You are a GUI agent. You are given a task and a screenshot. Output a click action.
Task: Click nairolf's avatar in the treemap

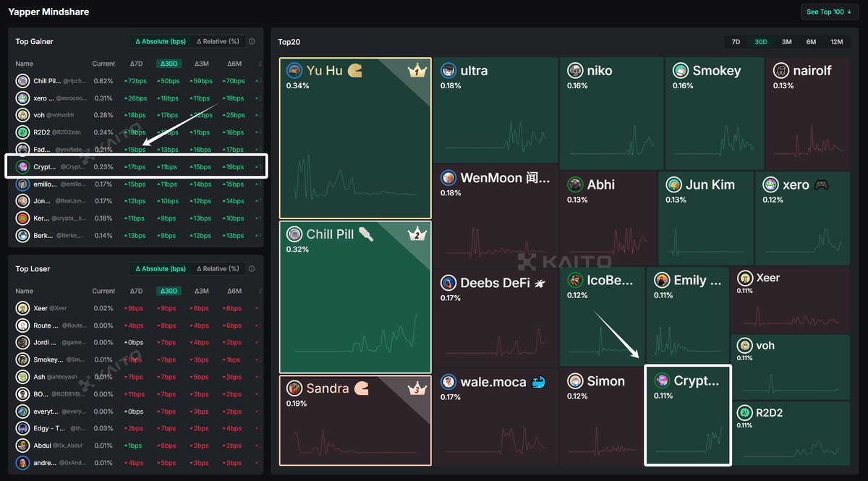coord(780,70)
